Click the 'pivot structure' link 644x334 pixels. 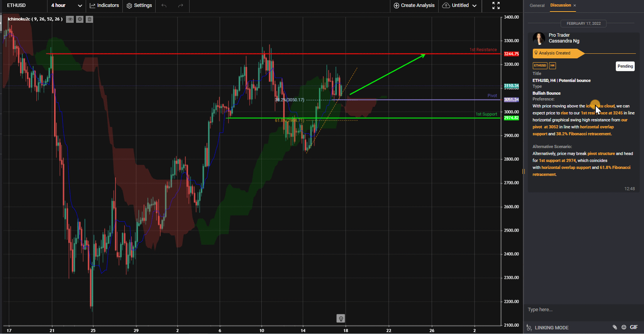601,153
